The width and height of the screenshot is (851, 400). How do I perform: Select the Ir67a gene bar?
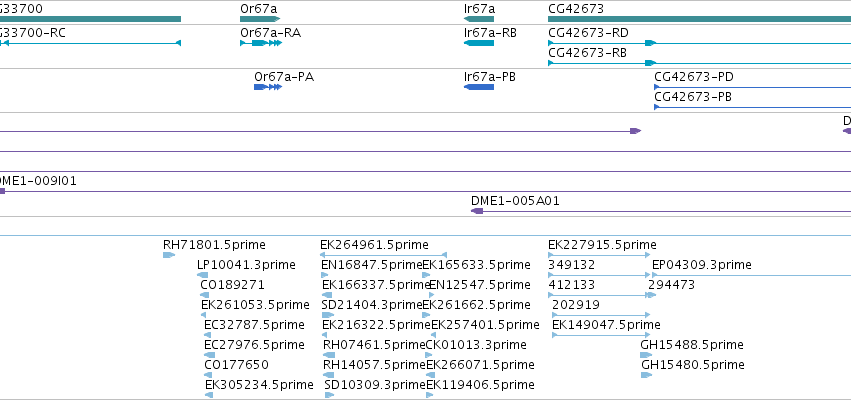pyautogui.click(x=479, y=19)
